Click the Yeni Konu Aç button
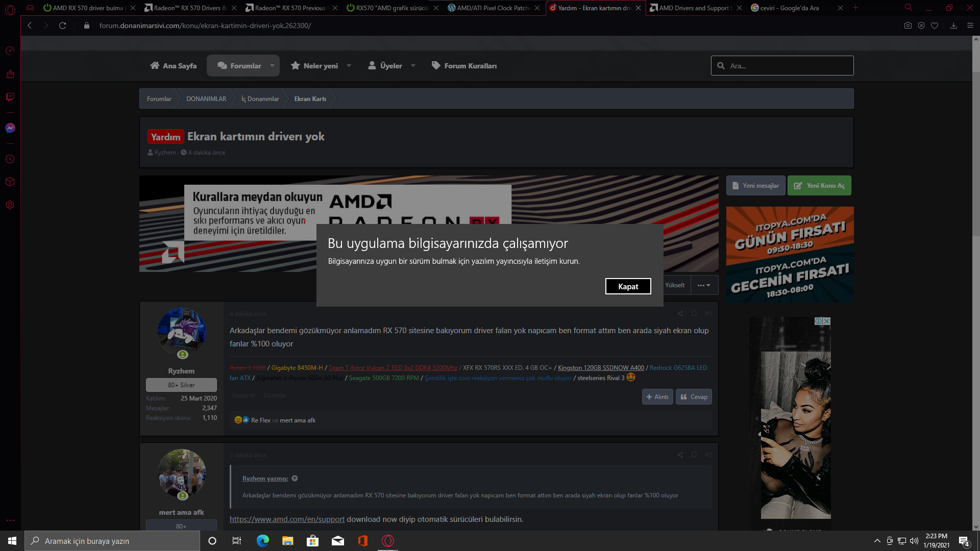 pos(819,186)
